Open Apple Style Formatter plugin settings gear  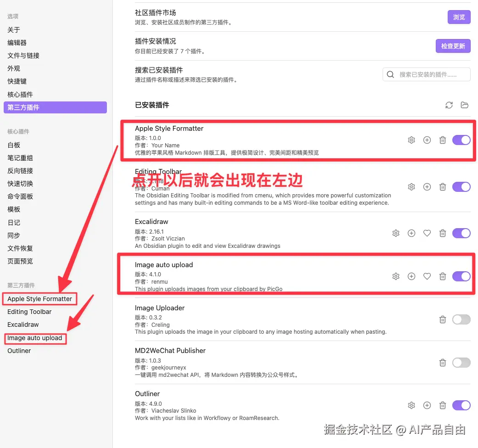coord(411,140)
